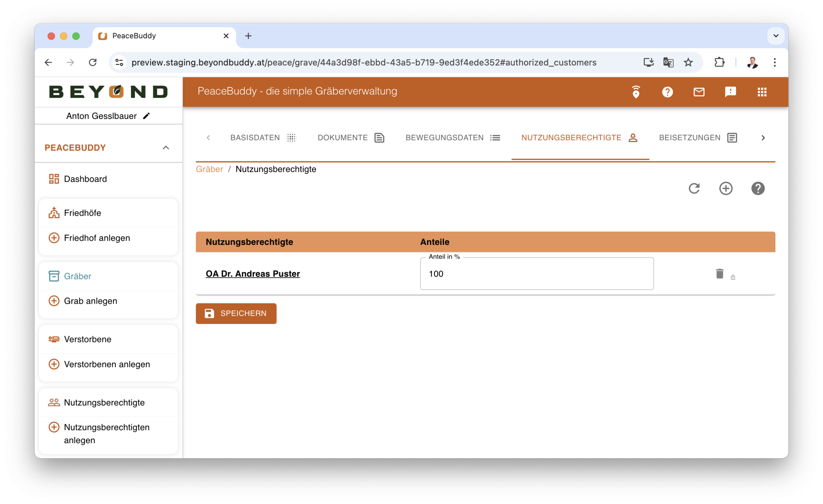Open OA Dr. Andreas Puster link
Image resolution: width=823 pixels, height=504 pixels.
(x=252, y=274)
